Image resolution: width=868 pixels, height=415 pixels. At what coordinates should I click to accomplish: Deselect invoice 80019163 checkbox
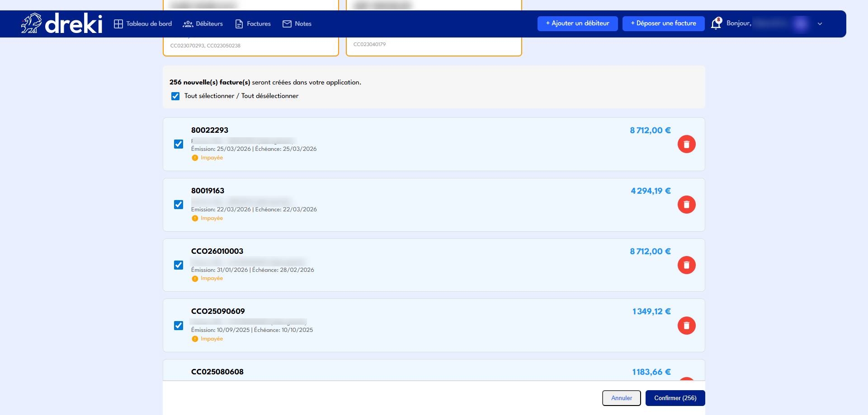(x=179, y=205)
